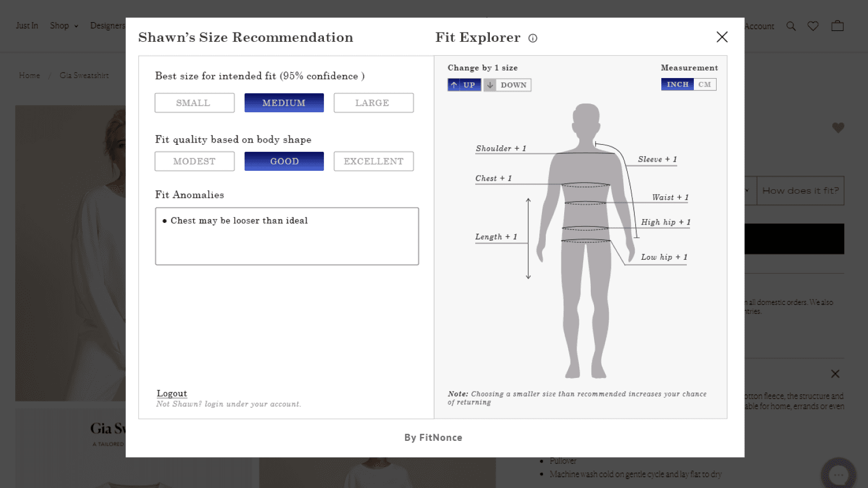The image size is (868, 488).
Task: Open the How does it fit panel
Action: click(800, 190)
